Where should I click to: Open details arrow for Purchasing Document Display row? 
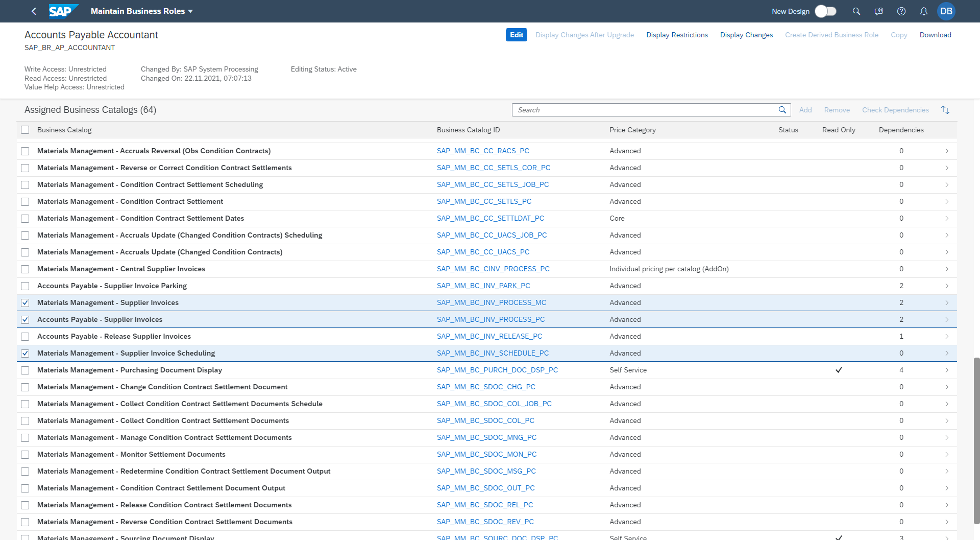(x=946, y=370)
